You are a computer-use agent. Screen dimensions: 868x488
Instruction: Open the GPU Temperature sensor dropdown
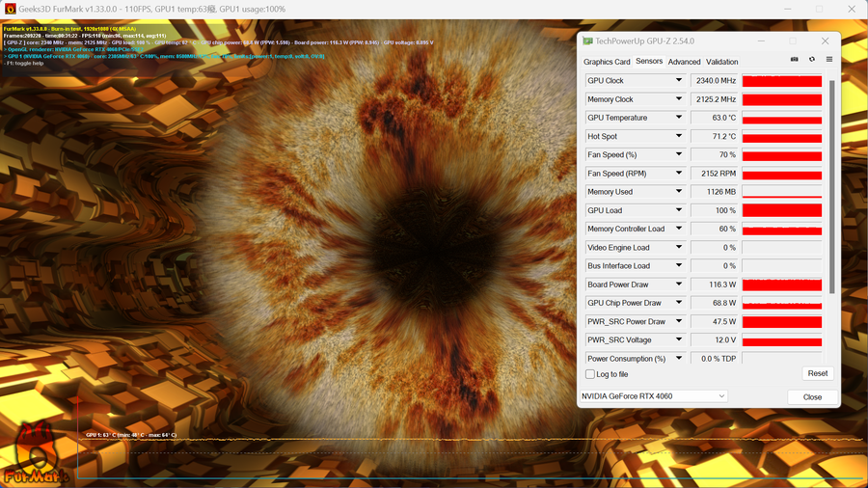pyautogui.click(x=679, y=118)
